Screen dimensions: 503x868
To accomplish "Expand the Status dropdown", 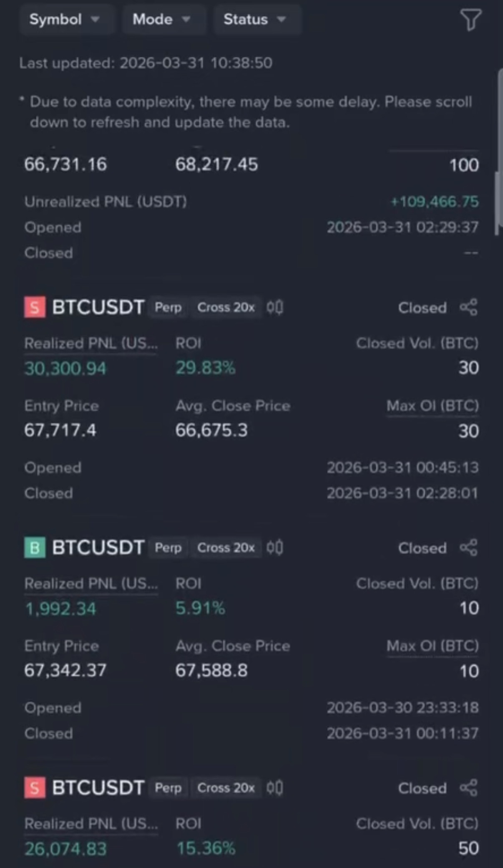I will tap(255, 19).
